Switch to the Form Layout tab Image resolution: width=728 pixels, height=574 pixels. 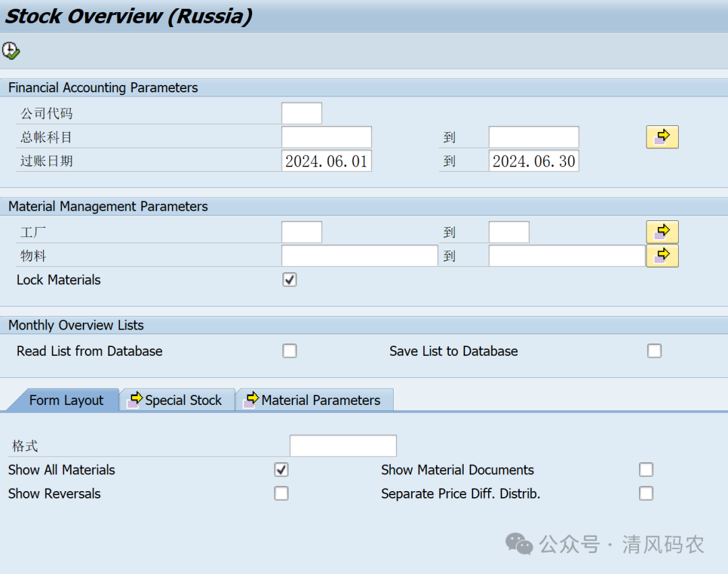point(65,400)
